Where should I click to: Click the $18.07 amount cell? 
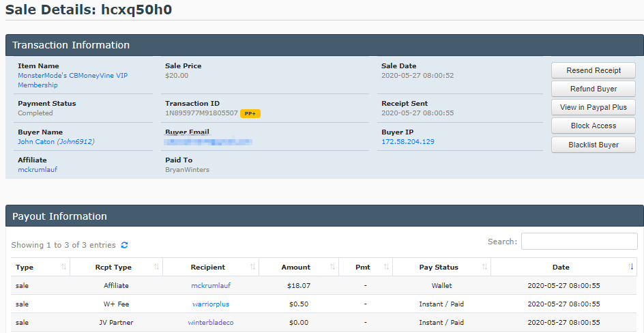[x=299, y=285]
